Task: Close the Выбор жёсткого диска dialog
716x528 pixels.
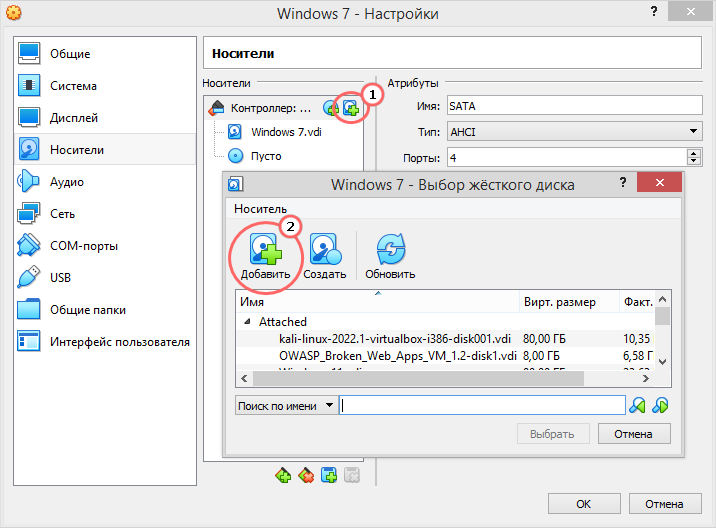Action: click(659, 182)
